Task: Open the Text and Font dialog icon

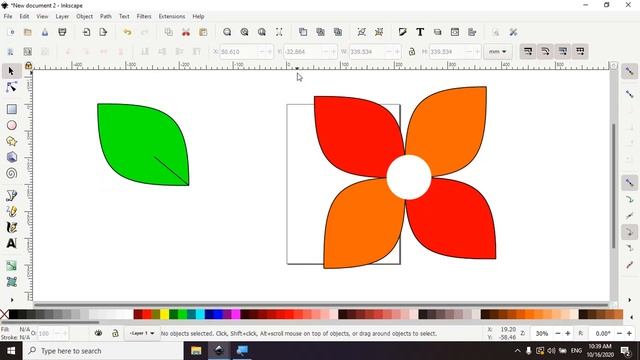Action: (x=420, y=32)
